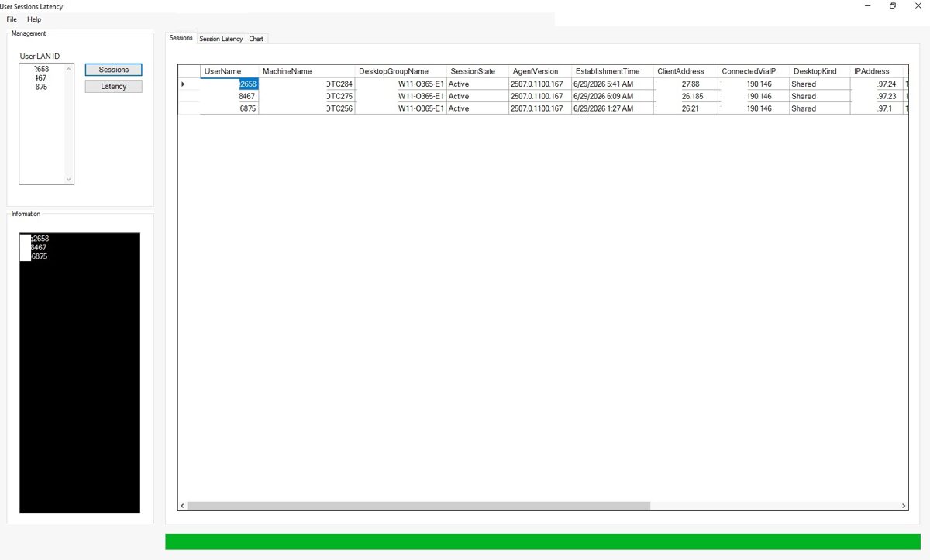Click the Sessions button
This screenshot has width=930, height=560.
click(x=114, y=70)
